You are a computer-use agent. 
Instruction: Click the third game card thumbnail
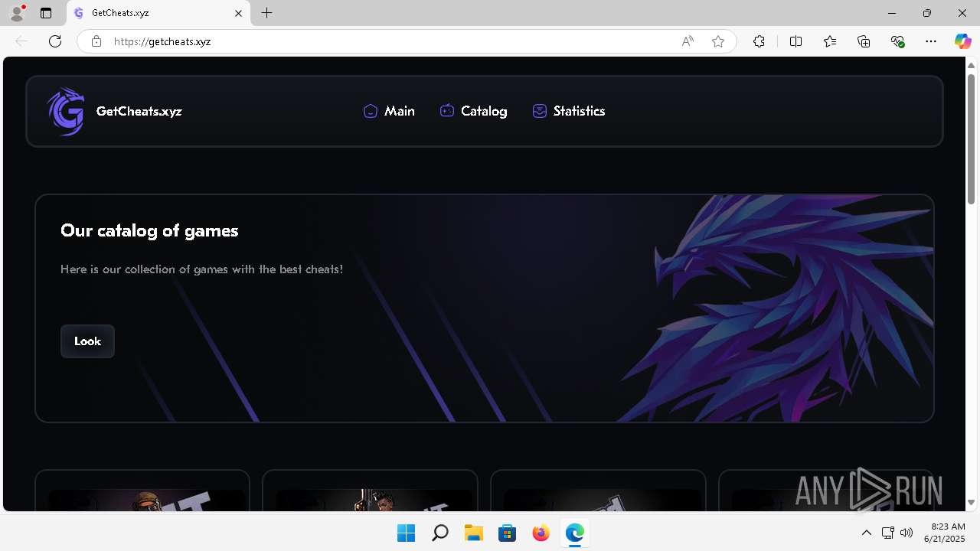tap(601, 500)
